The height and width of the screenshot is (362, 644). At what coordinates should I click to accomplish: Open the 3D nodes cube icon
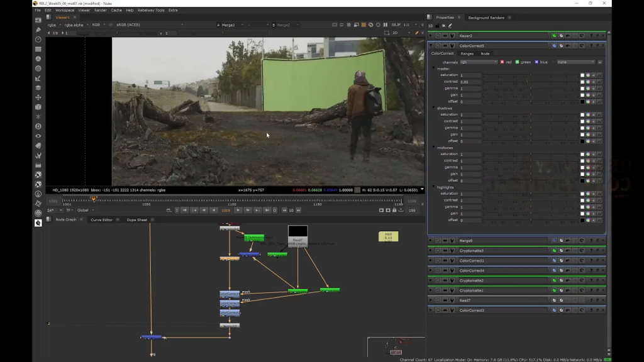tap(38, 107)
